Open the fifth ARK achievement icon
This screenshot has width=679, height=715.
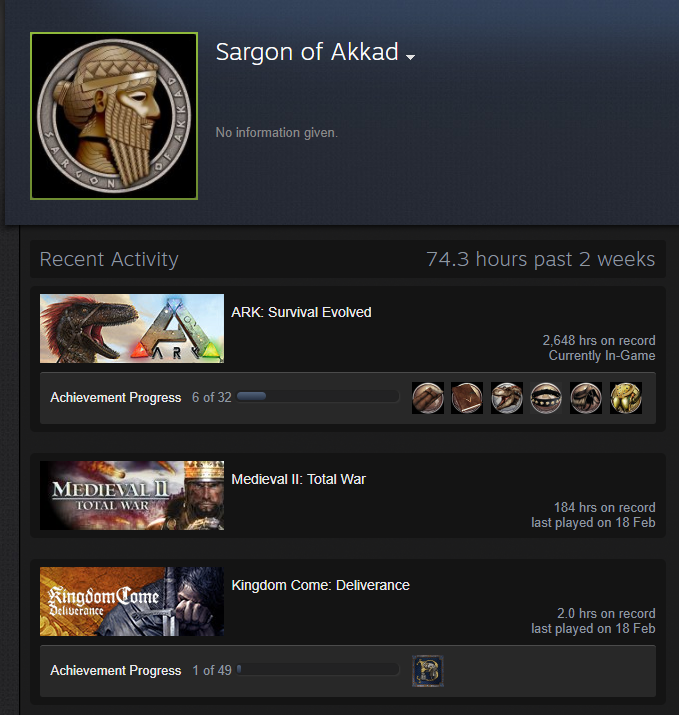[x=586, y=398]
